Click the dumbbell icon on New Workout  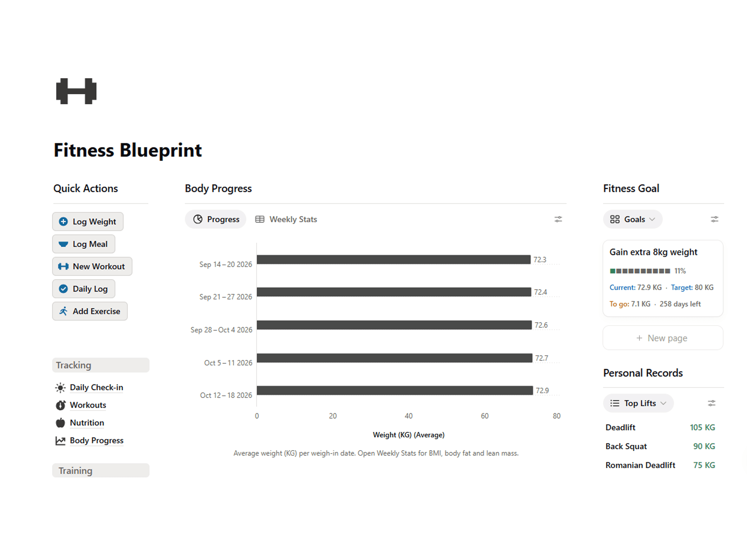63,267
